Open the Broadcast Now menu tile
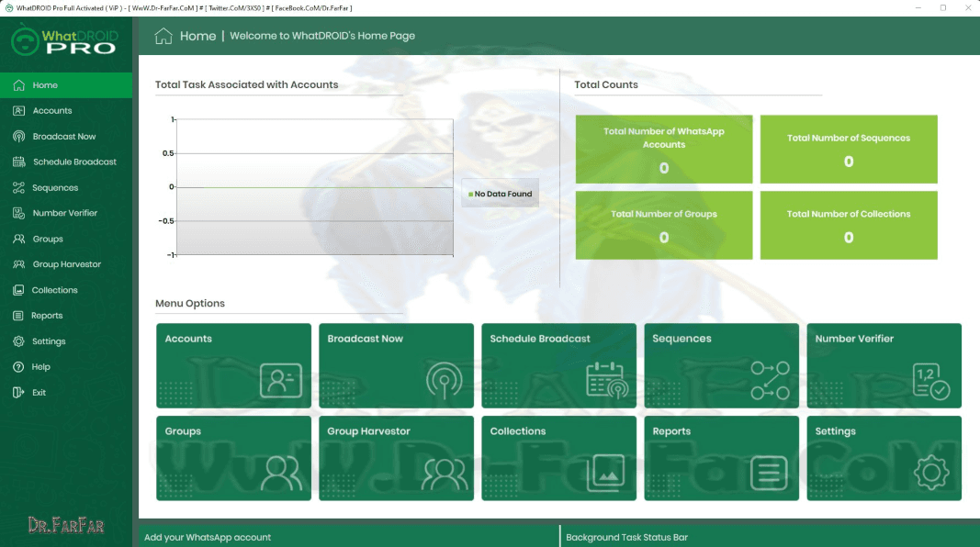Image resolution: width=980 pixels, height=547 pixels. tap(396, 365)
